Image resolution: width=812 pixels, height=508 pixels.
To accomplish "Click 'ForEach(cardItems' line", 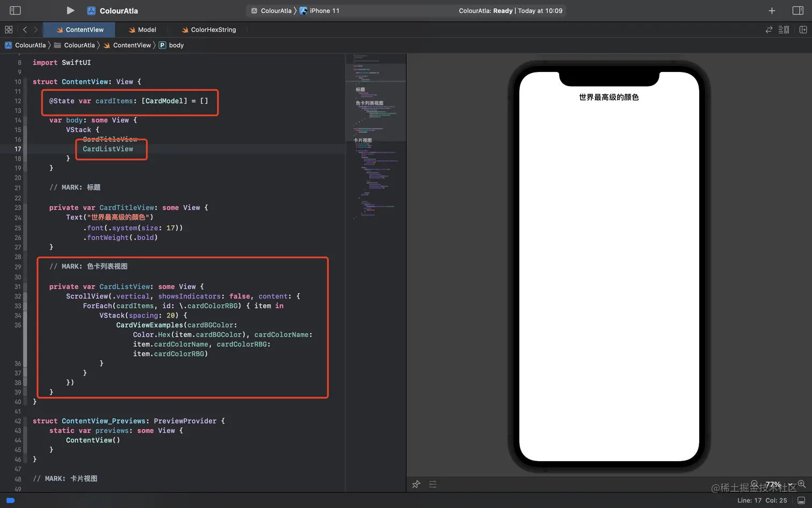I will (183, 306).
